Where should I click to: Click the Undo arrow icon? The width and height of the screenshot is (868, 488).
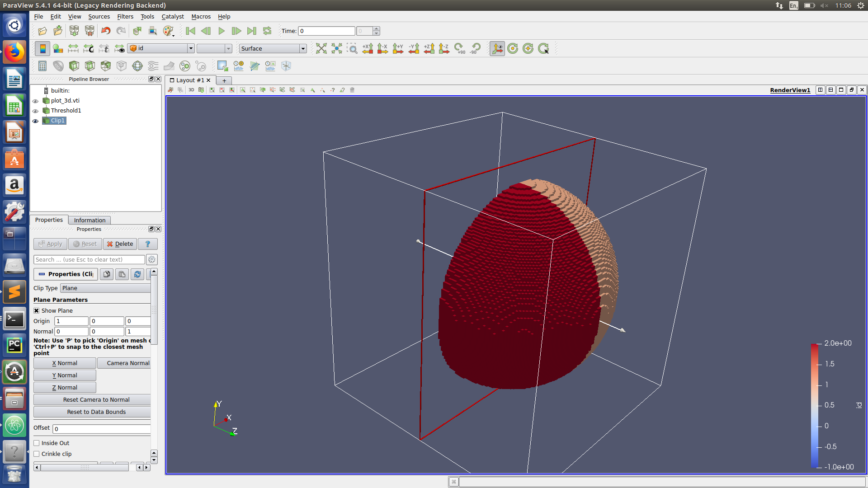(106, 31)
